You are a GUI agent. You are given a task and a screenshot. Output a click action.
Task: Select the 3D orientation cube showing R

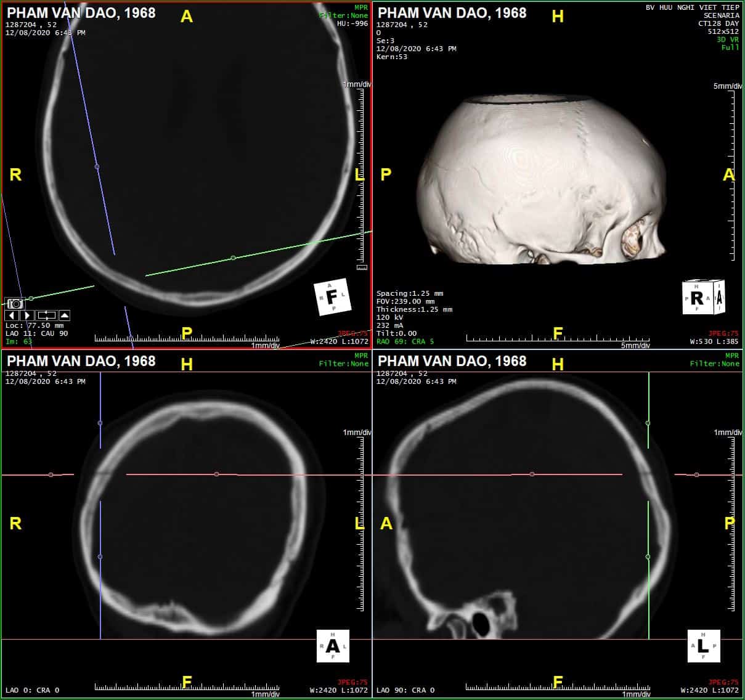point(702,298)
